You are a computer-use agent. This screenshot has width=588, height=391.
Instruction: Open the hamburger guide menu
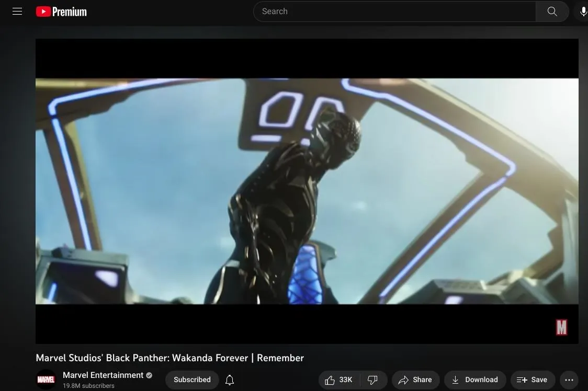coord(17,11)
